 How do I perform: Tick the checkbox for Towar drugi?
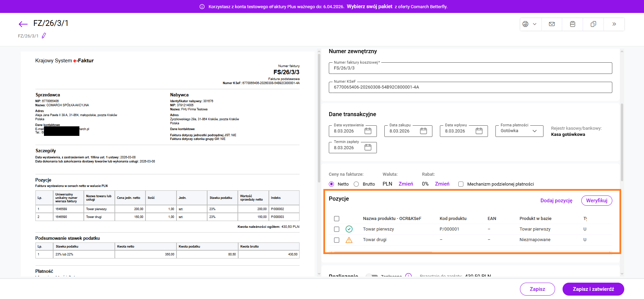pos(337,240)
